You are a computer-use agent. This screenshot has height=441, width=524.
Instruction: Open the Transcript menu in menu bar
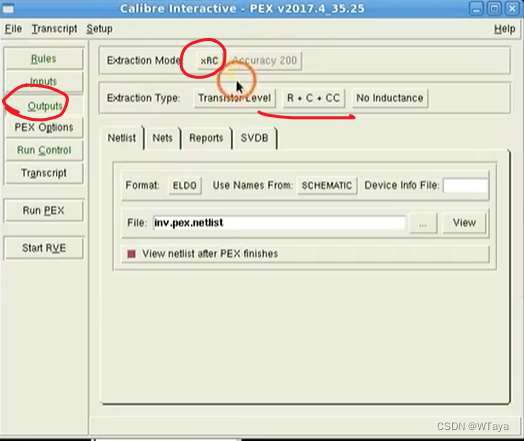point(54,29)
